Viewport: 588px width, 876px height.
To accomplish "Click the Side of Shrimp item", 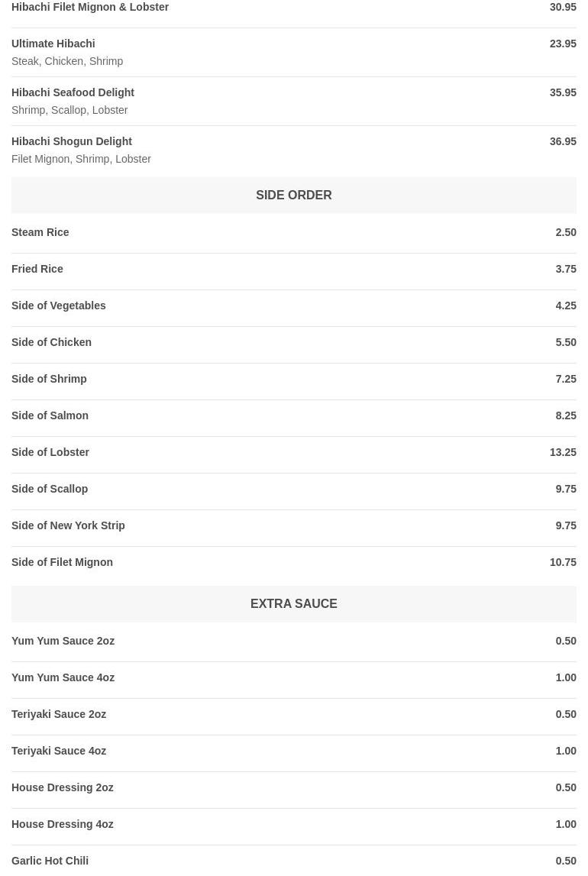I will 49,380.
